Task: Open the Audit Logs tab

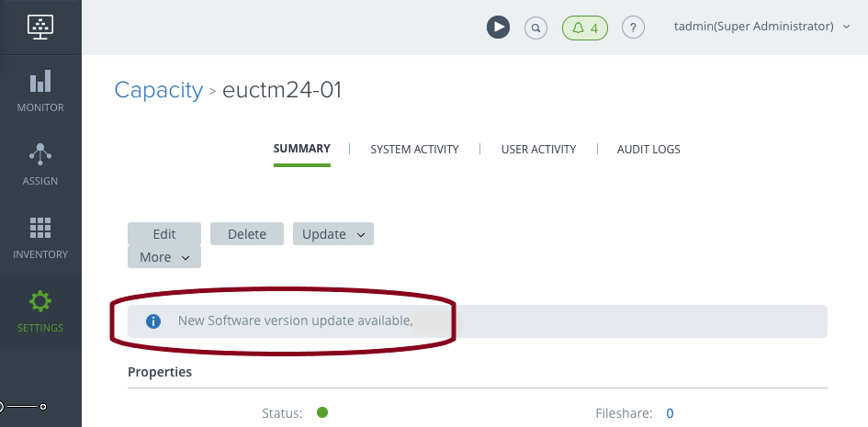Action: [x=648, y=149]
